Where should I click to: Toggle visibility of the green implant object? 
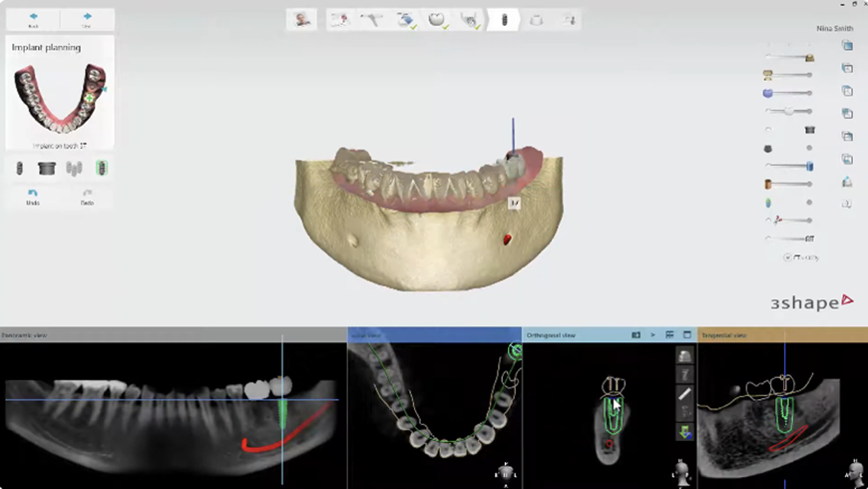tap(768, 202)
